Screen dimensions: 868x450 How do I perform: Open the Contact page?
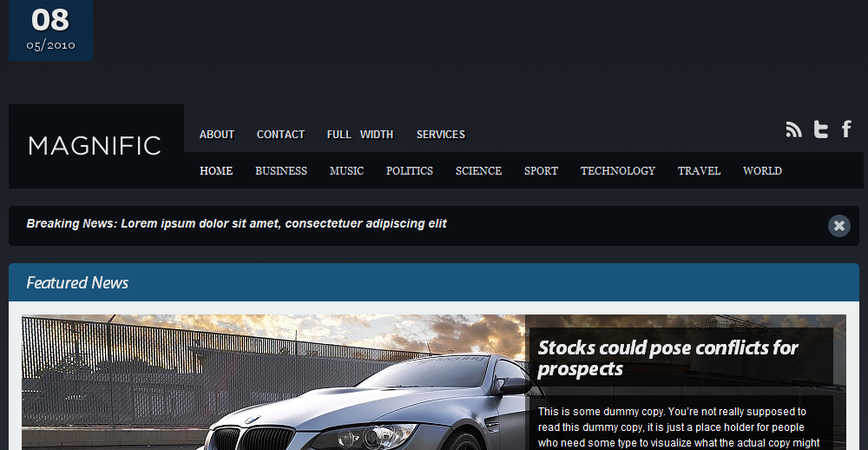coord(280,135)
